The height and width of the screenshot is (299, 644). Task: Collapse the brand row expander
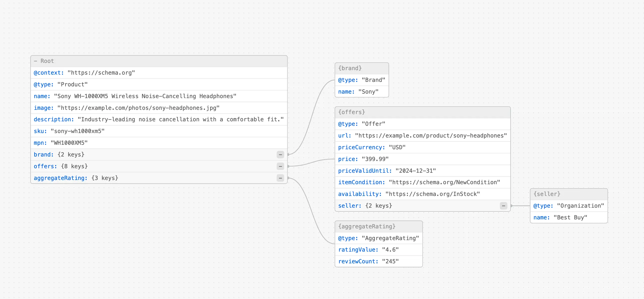click(280, 155)
